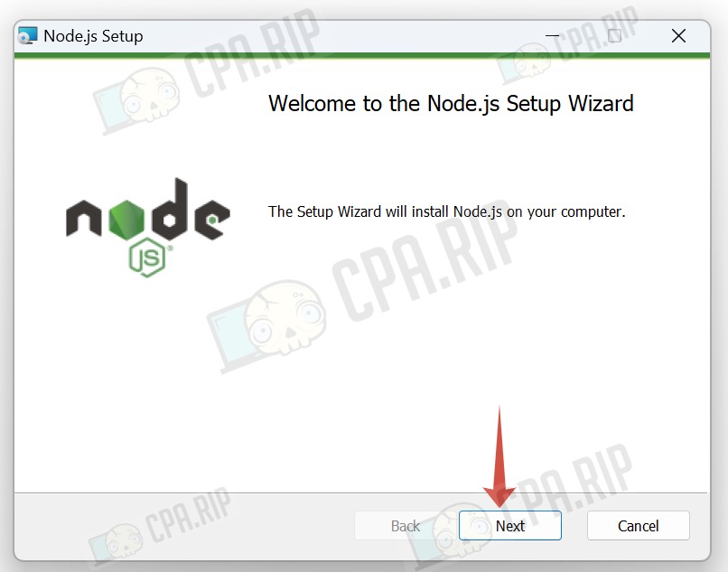Click the Setup Wizard will install description text
Viewport: 728px width, 572px height.
pyautogui.click(x=446, y=211)
